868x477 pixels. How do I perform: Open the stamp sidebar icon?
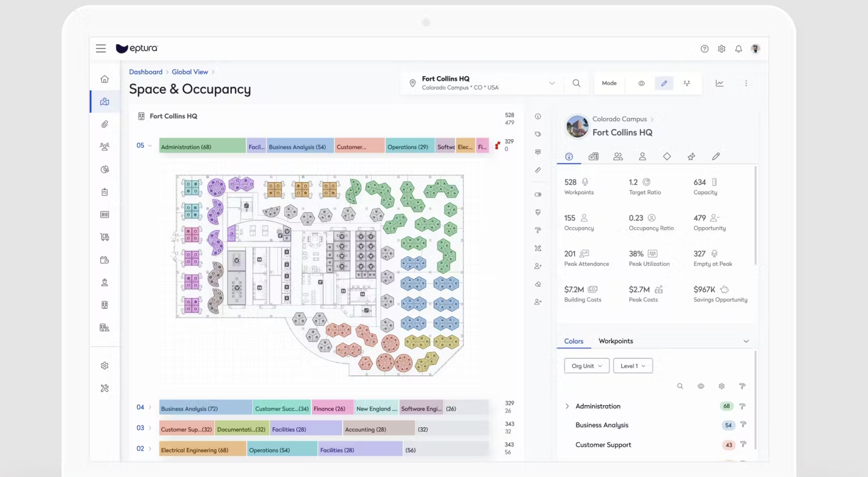pyautogui.click(x=104, y=282)
